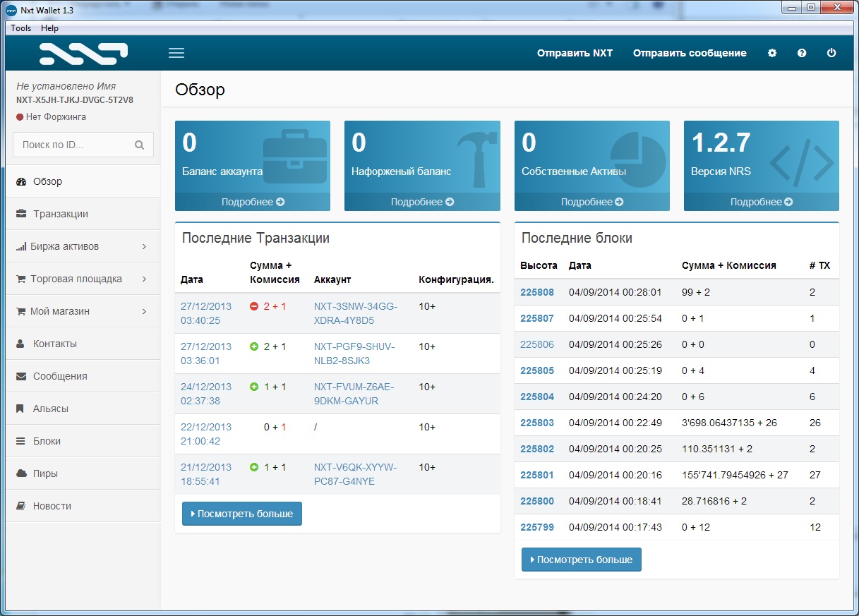Click Отправить сообщение in header
Screen dimensions: 859x616
(689, 53)
